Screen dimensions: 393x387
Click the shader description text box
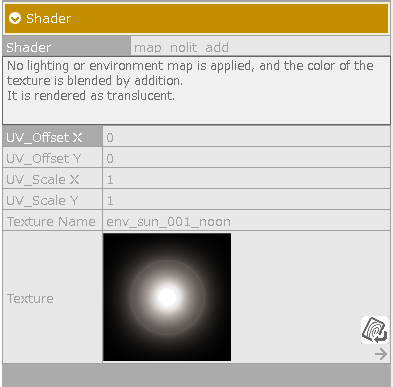coord(196,91)
